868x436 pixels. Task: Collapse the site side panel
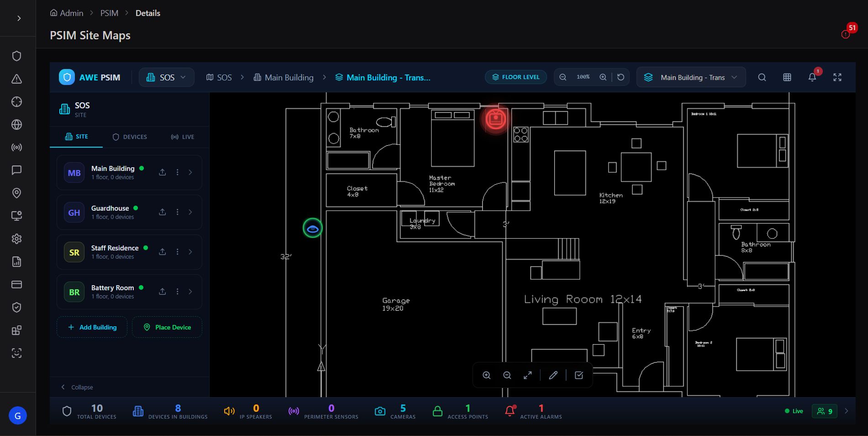click(x=77, y=387)
